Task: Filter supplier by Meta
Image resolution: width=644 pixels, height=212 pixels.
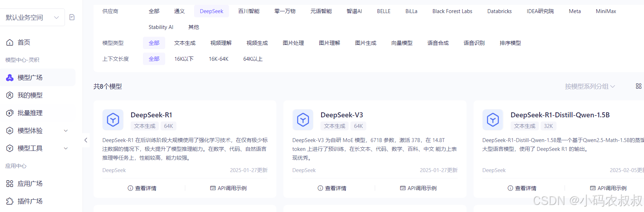Action: (x=575, y=11)
